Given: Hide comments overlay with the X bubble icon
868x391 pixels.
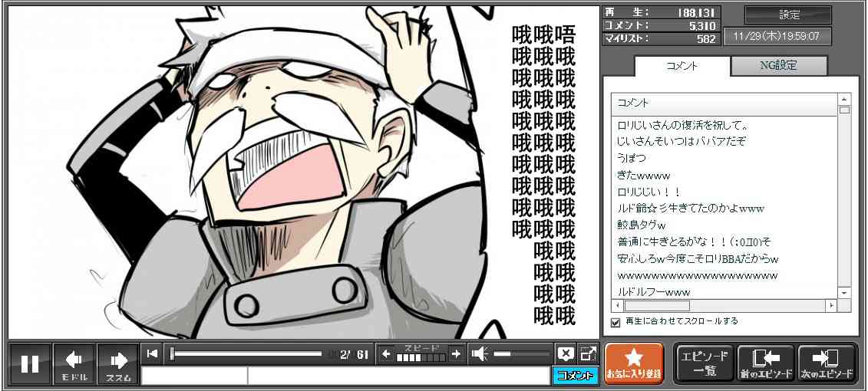Looking at the screenshot, I should [x=565, y=353].
